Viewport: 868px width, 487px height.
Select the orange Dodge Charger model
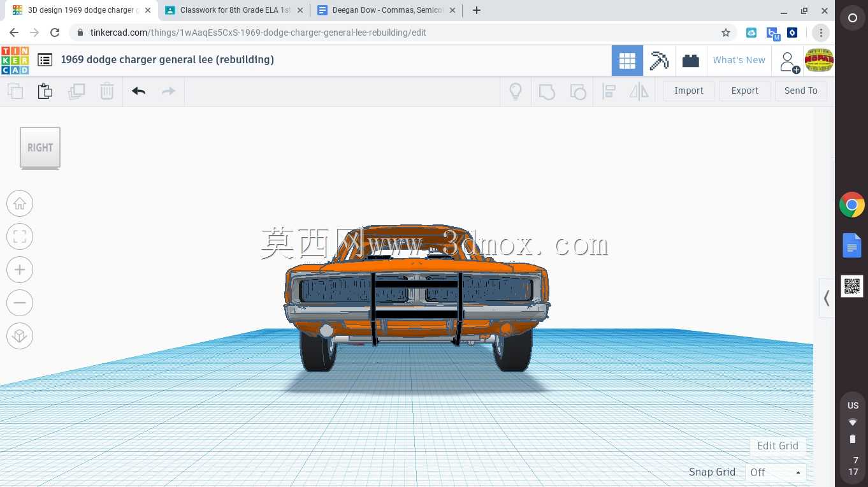(x=416, y=296)
